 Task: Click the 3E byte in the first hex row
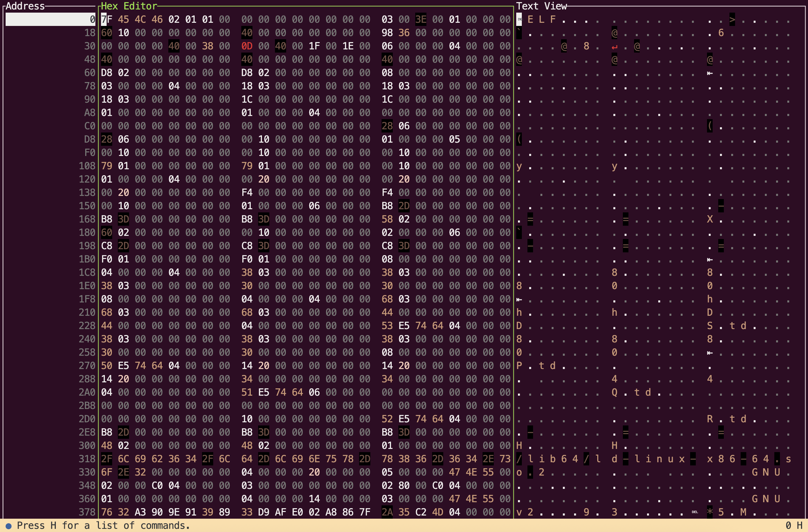click(x=421, y=20)
